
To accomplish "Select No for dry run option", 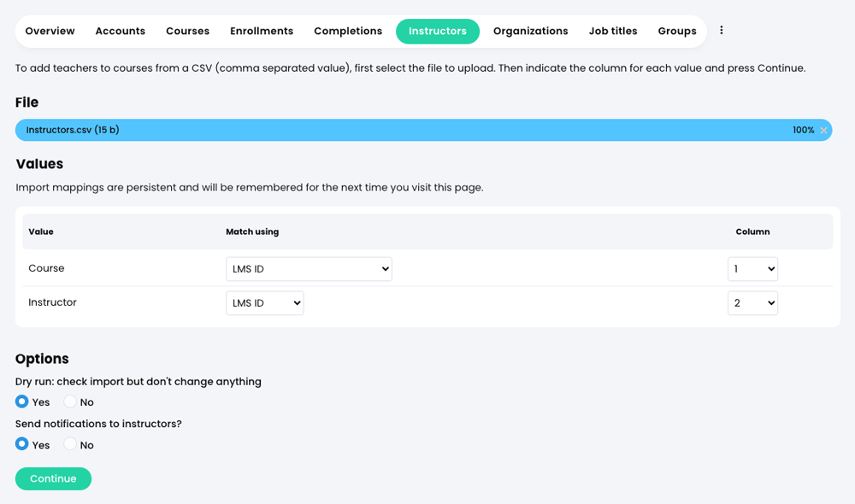I will pos(69,401).
